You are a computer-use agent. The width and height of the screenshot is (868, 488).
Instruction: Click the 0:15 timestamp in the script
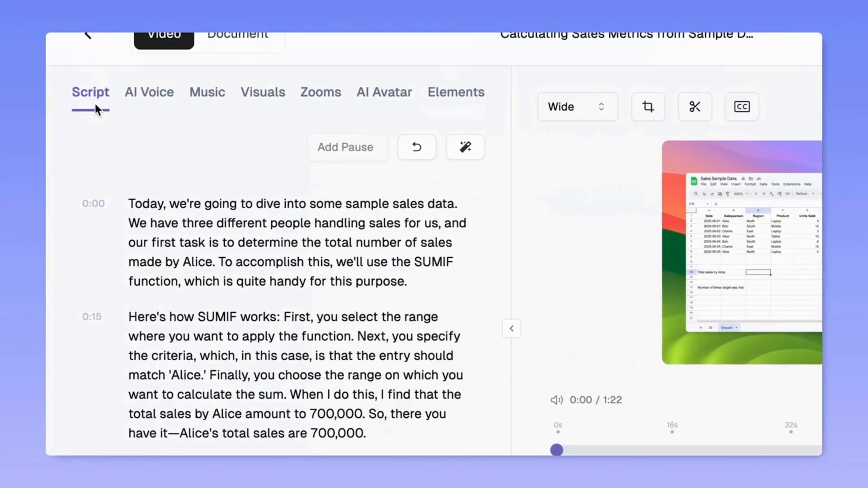pyautogui.click(x=92, y=317)
